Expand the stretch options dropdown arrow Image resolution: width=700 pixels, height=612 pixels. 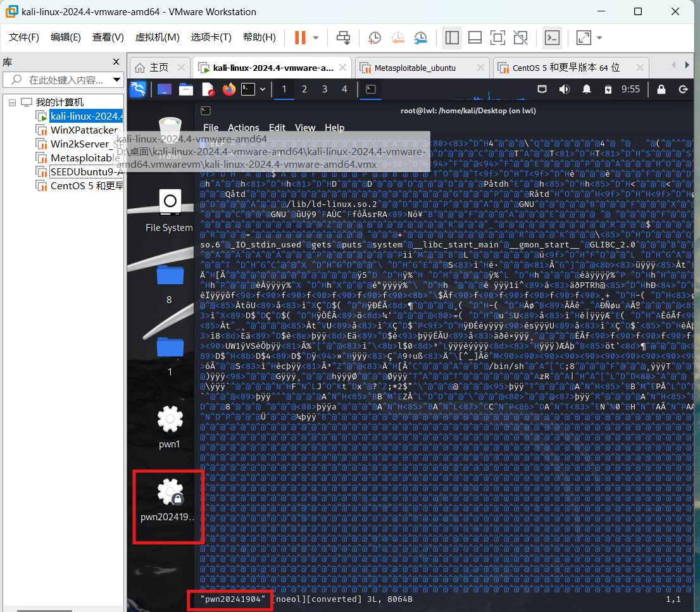pos(599,38)
